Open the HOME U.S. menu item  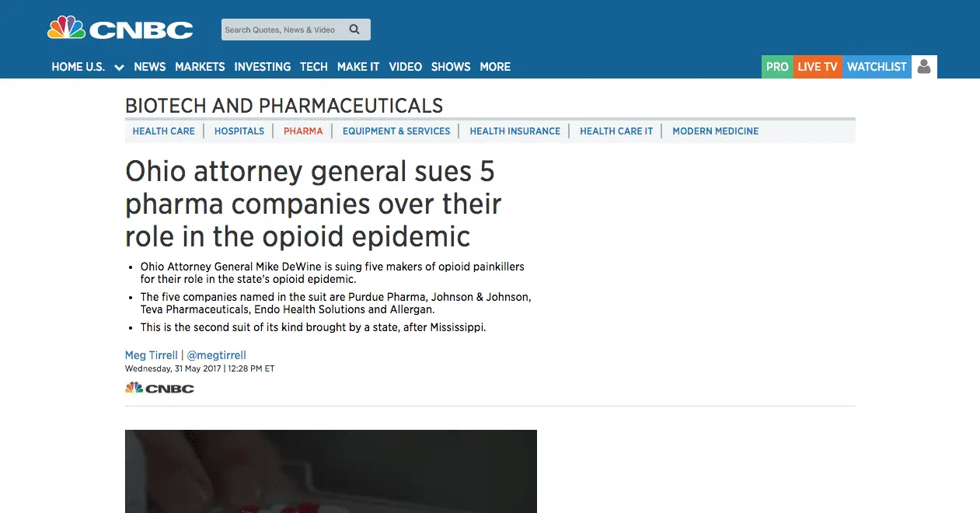click(78, 67)
